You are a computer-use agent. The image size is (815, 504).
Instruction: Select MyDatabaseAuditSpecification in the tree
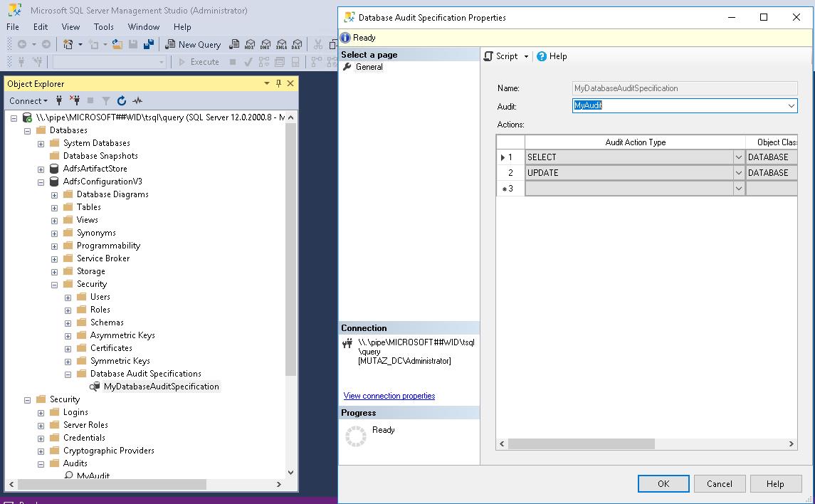(161, 387)
